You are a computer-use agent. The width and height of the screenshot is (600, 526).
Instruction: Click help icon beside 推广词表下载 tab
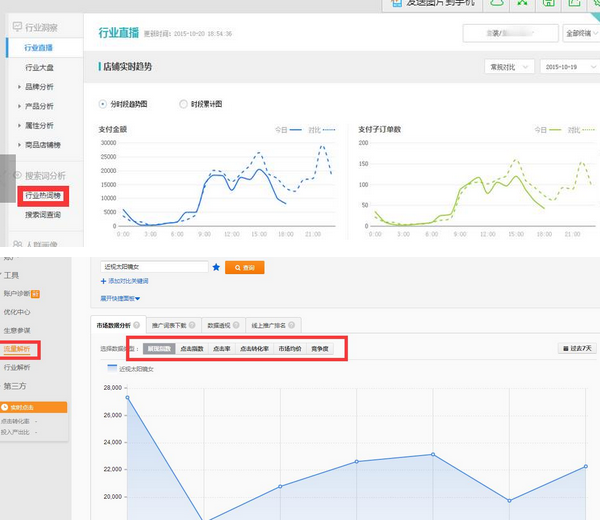(192, 325)
